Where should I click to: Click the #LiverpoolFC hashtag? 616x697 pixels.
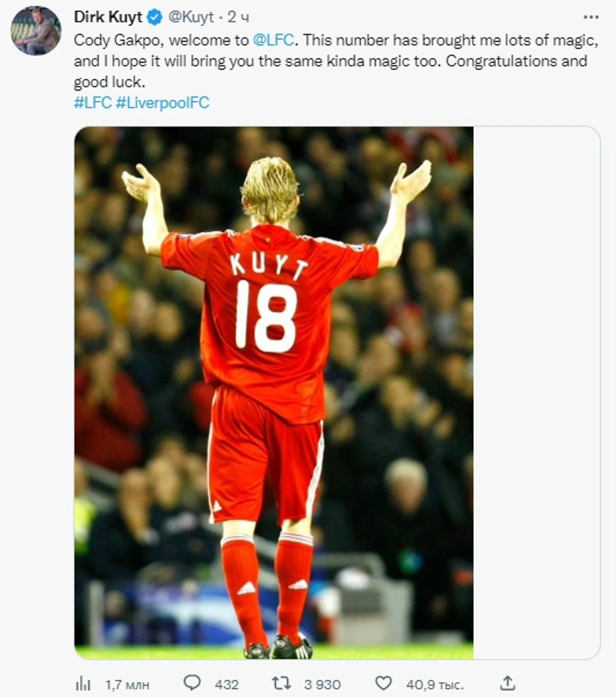[x=162, y=103]
